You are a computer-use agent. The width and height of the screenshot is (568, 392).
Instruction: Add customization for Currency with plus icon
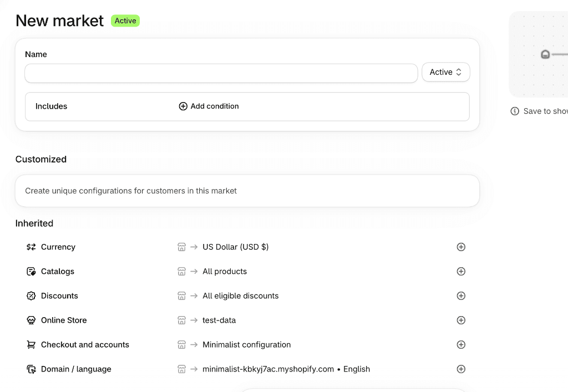coord(461,247)
